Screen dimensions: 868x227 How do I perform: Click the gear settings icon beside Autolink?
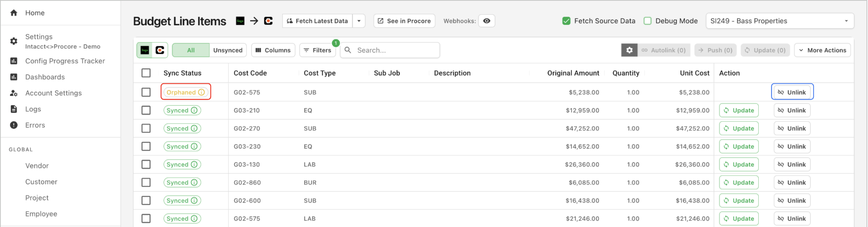click(629, 50)
